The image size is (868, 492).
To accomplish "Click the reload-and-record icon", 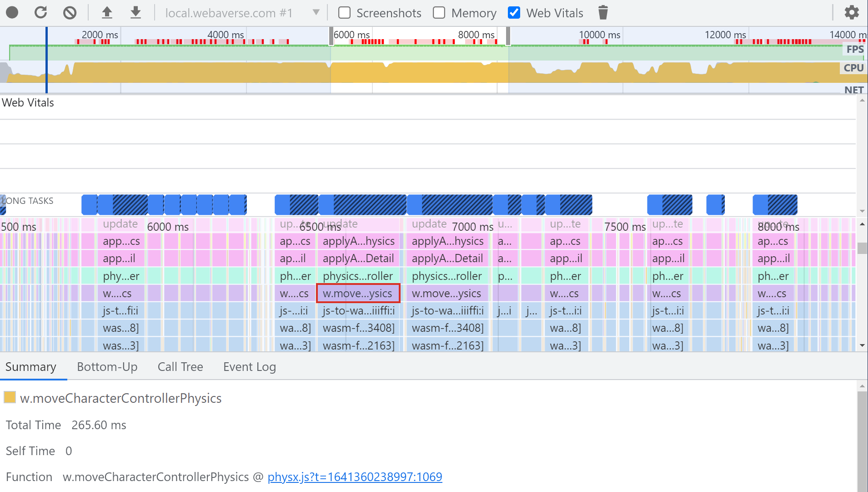I will [40, 12].
